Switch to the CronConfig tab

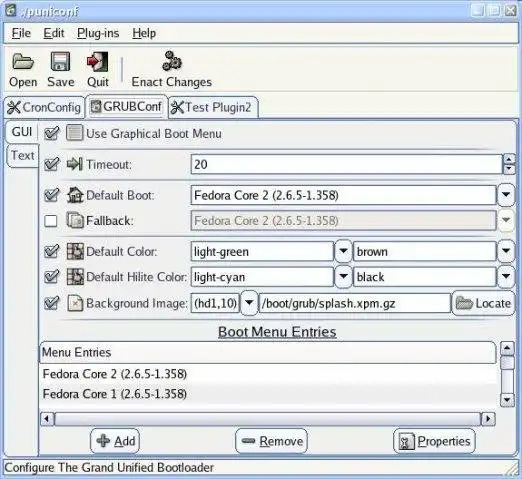(x=44, y=107)
